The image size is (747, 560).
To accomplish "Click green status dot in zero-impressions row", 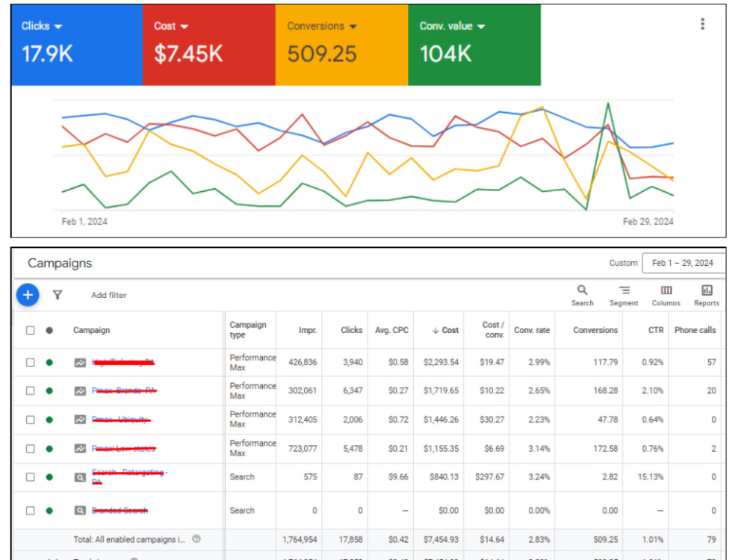I will click(49, 511).
